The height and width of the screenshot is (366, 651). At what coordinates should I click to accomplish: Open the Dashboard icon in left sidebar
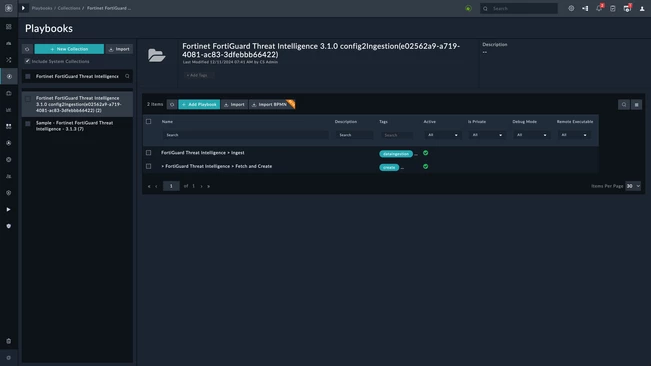(x=9, y=27)
